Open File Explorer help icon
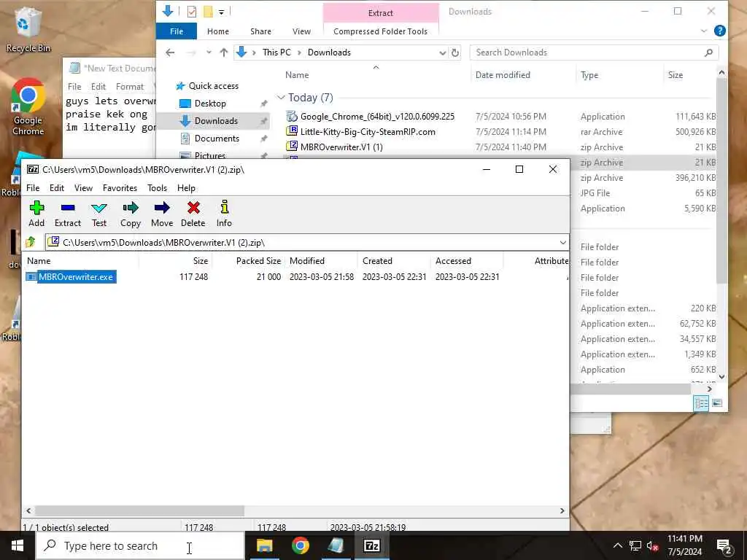747x560 pixels. (720, 31)
